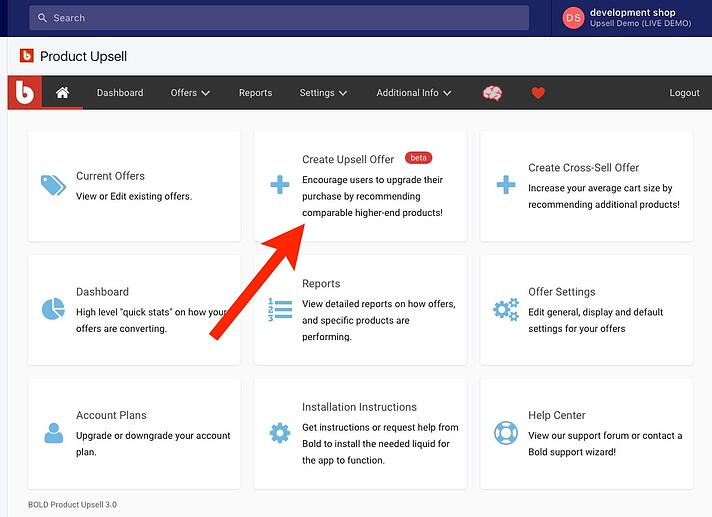
Task: Click the red beta badge
Action: tap(418, 158)
